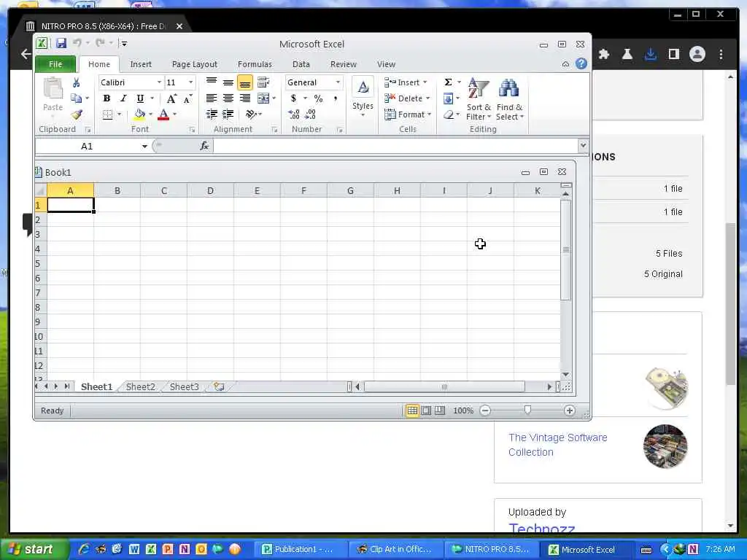Image resolution: width=747 pixels, height=560 pixels.
Task: Open Chrome extensions puzzle icon
Action: coord(603,54)
